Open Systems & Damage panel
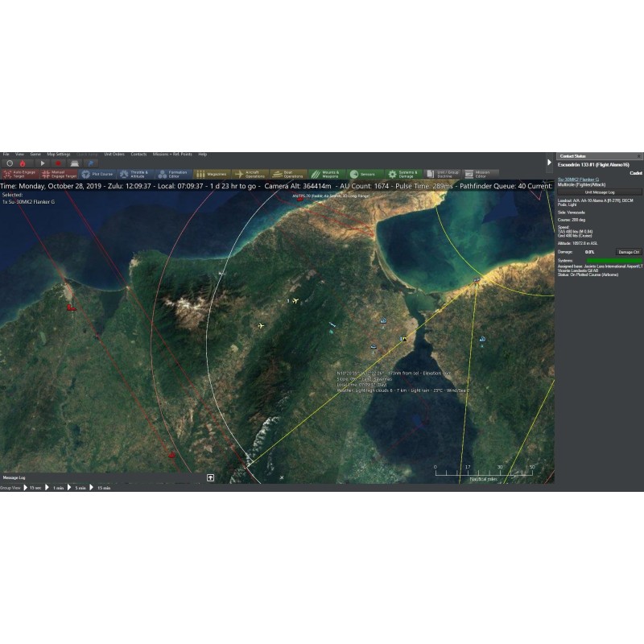 coord(403,173)
